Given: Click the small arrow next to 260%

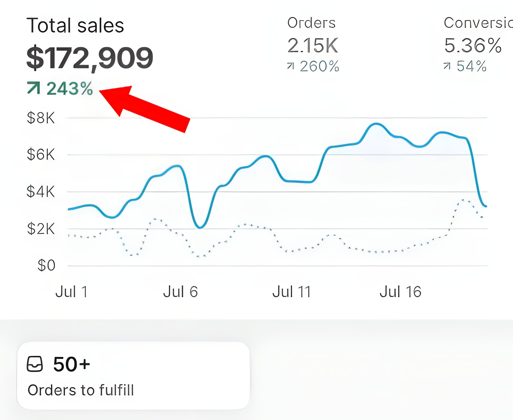Looking at the screenshot, I should [x=291, y=66].
